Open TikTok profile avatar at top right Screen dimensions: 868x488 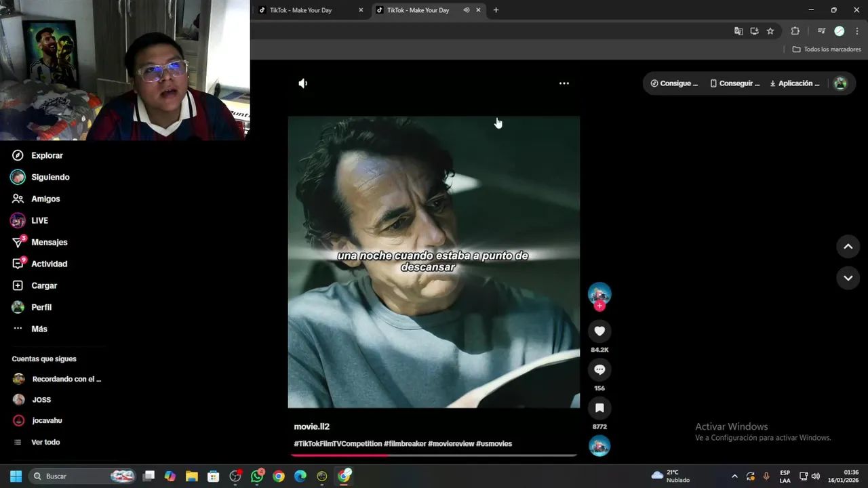pos(840,83)
